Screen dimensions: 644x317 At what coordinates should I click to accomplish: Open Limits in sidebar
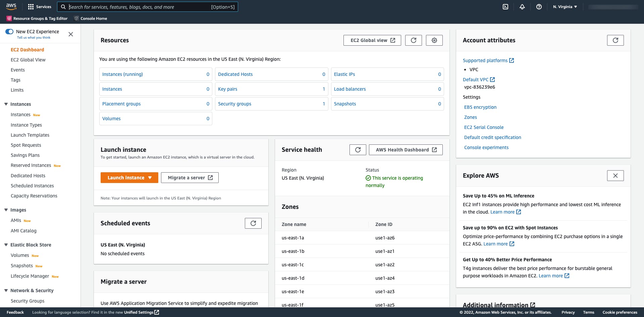pos(17,90)
